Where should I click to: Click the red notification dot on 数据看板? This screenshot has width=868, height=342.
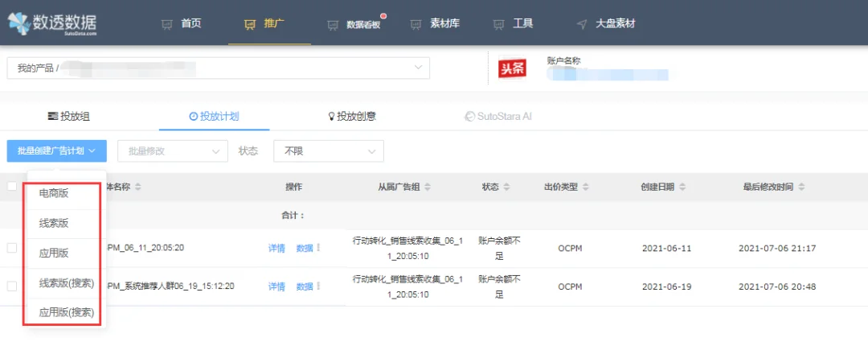pos(383,17)
